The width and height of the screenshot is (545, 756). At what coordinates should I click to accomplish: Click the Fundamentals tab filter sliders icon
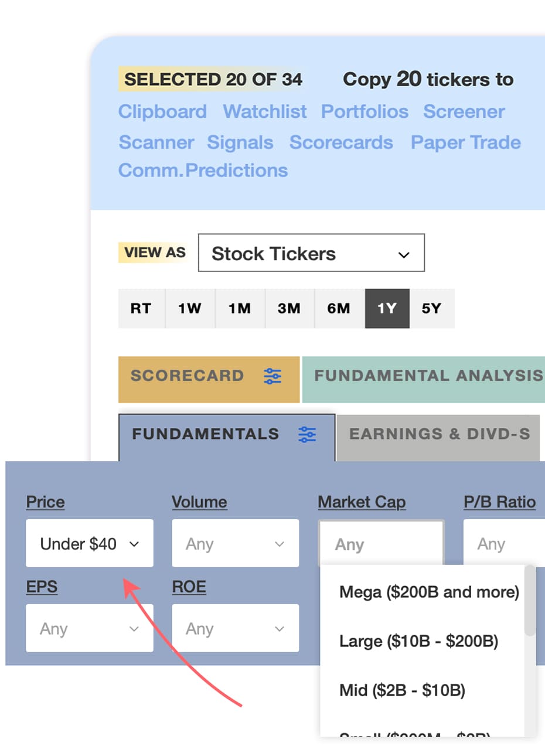coord(307,434)
